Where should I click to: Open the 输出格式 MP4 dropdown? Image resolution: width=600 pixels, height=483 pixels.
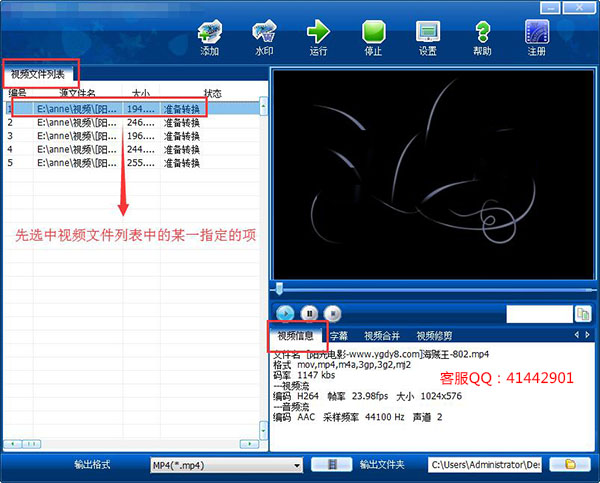(x=227, y=465)
